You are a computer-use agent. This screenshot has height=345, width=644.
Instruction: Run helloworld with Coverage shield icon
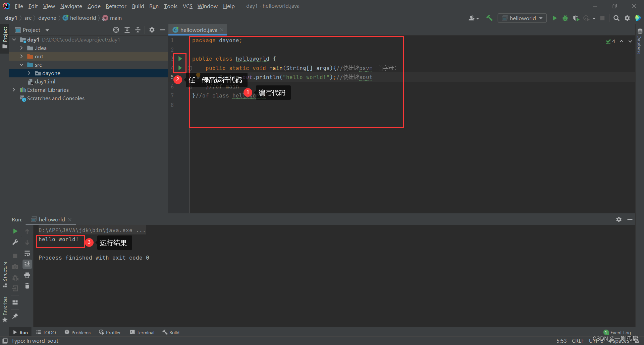(577, 18)
